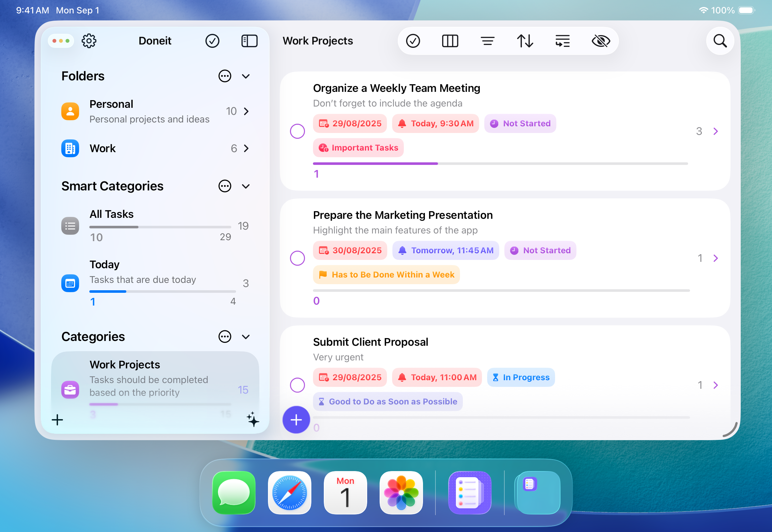Expand subtasks of Weekly Team Meeting chevron
The image size is (772, 532).
tap(715, 131)
